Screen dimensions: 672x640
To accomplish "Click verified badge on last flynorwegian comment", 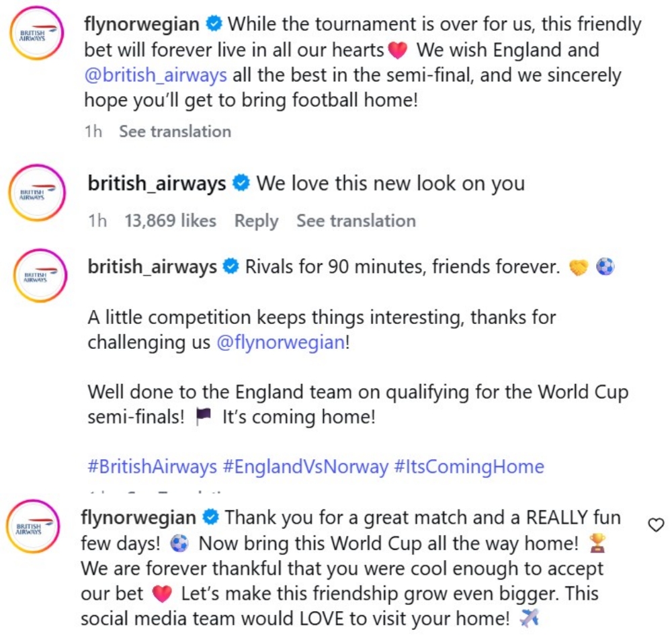I will coord(211,518).
